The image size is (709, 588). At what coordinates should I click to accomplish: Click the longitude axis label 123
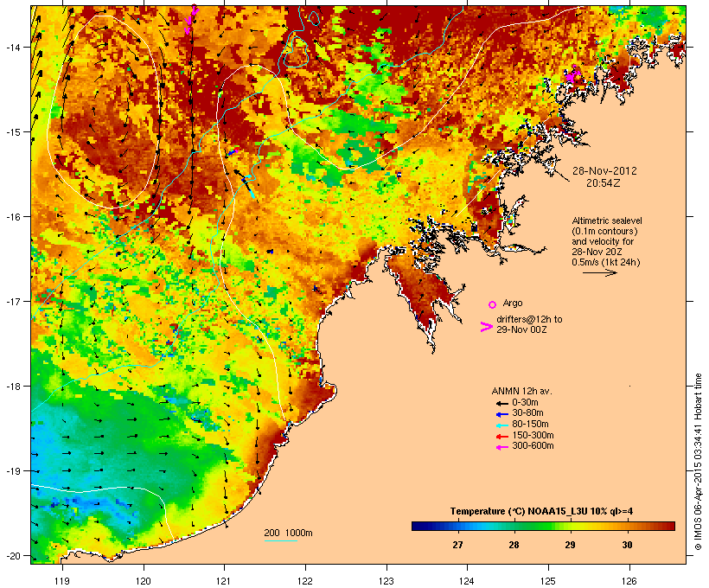(x=386, y=581)
